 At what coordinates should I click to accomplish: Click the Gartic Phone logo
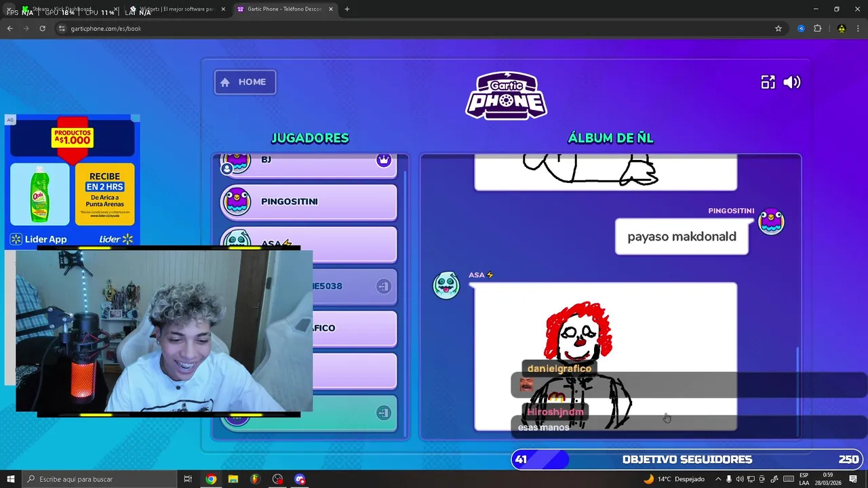pos(507,96)
